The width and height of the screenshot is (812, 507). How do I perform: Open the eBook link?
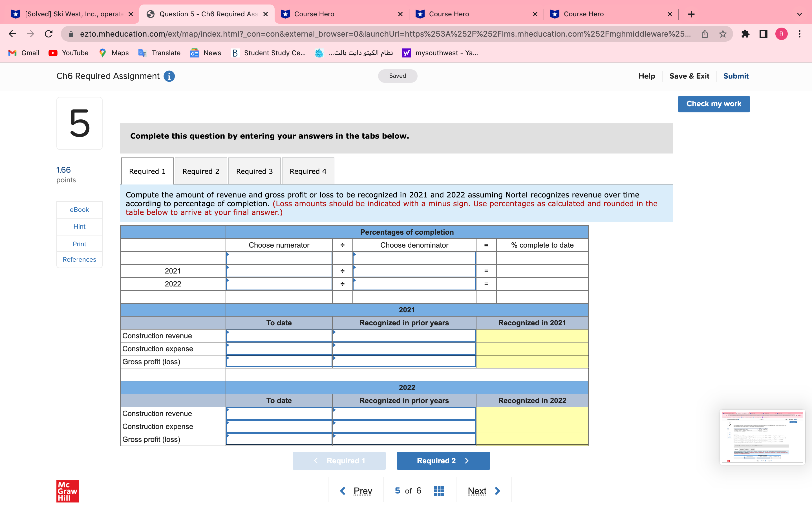click(79, 210)
